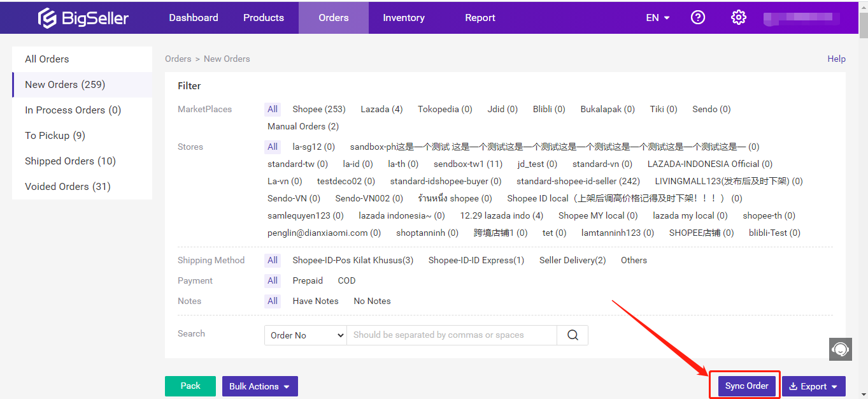868x399 pixels.
Task: Filter by store standard-shopee-id-seller (242)
Action: coord(578,182)
